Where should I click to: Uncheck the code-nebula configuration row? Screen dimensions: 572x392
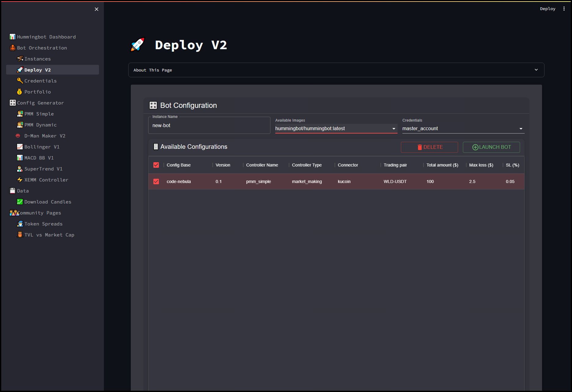pyautogui.click(x=156, y=181)
